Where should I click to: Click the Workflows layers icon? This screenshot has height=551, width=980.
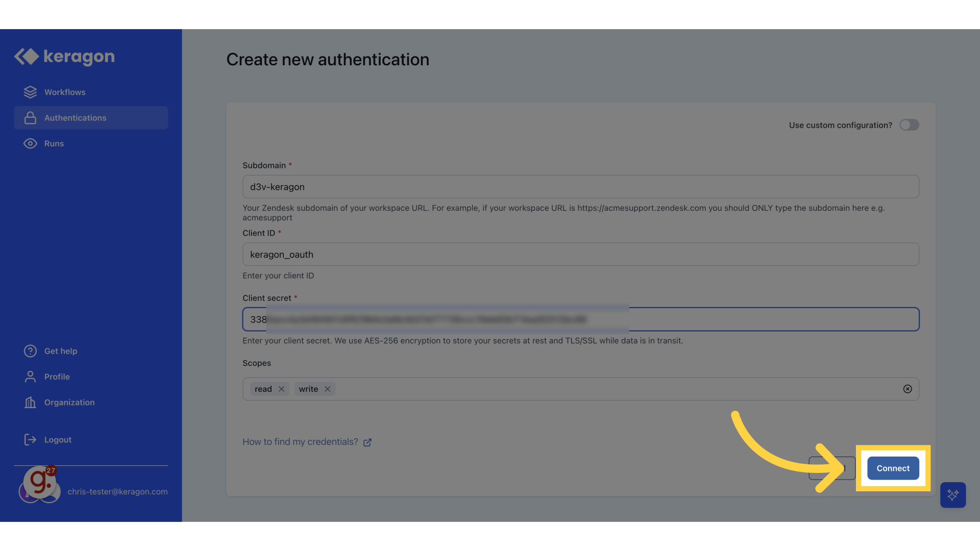click(x=30, y=92)
